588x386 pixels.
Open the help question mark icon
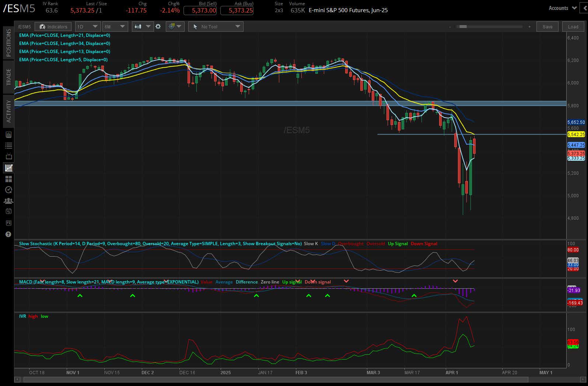pos(8,234)
